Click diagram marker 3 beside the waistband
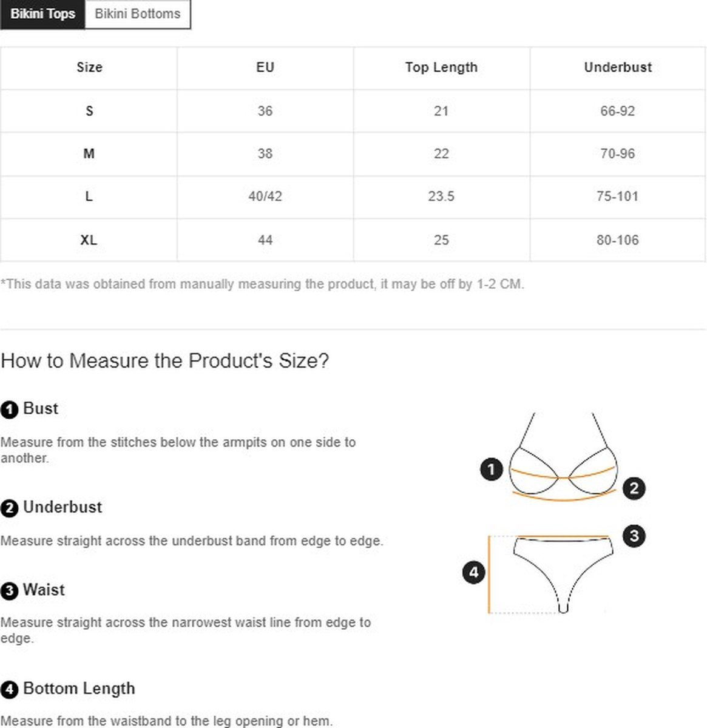Viewport: 707px width, 728px height. [x=634, y=536]
